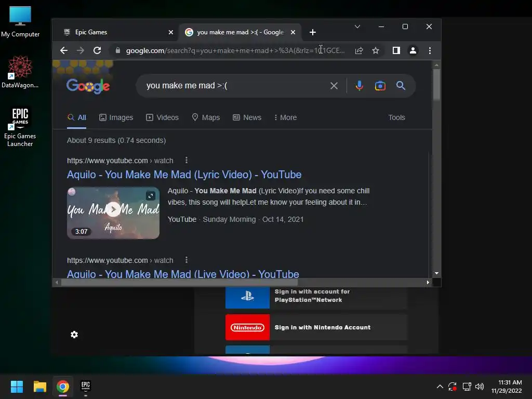Click the Chrome taskbar icon
Image resolution: width=532 pixels, height=399 pixels.
pyautogui.click(x=63, y=387)
